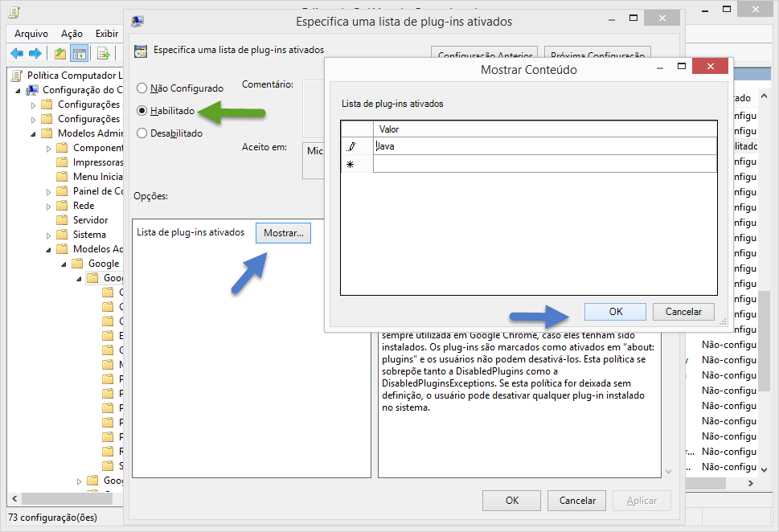Click the status bar text 73 configuração(ões)
Screen dimensions: 779x532
[x=53, y=517]
